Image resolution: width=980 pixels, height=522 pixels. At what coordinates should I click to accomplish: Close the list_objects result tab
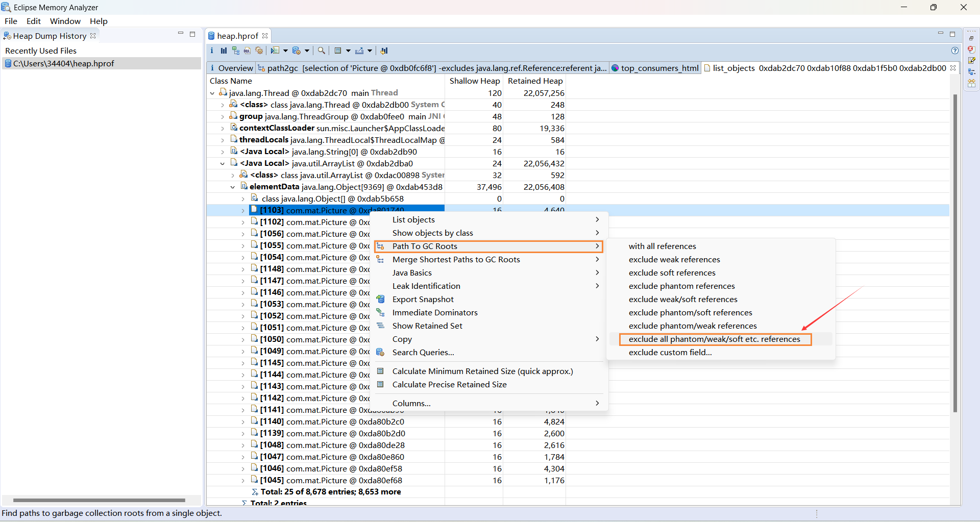(x=953, y=68)
